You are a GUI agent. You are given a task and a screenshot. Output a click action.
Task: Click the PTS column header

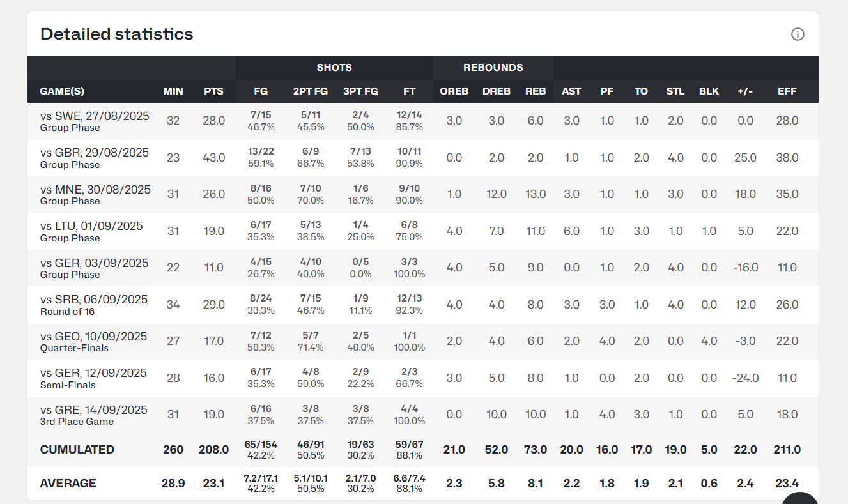coord(213,91)
